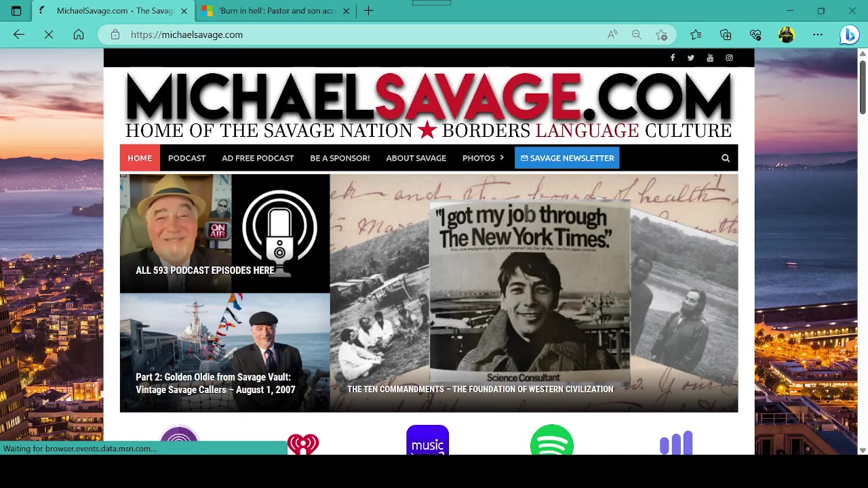868x488 pixels.
Task: Open the Facebook icon in top bar
Action: click(x=672, y=58)
